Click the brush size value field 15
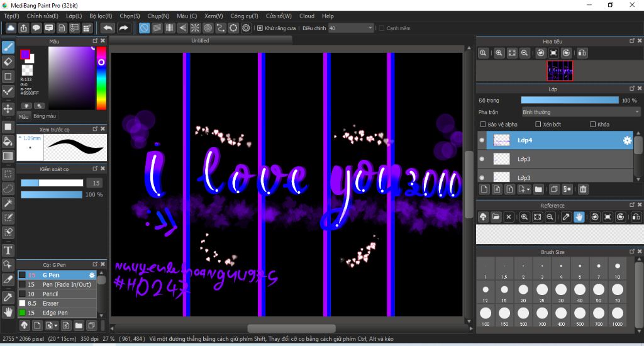This screenshot has width=644, height=346. [96, 183]
